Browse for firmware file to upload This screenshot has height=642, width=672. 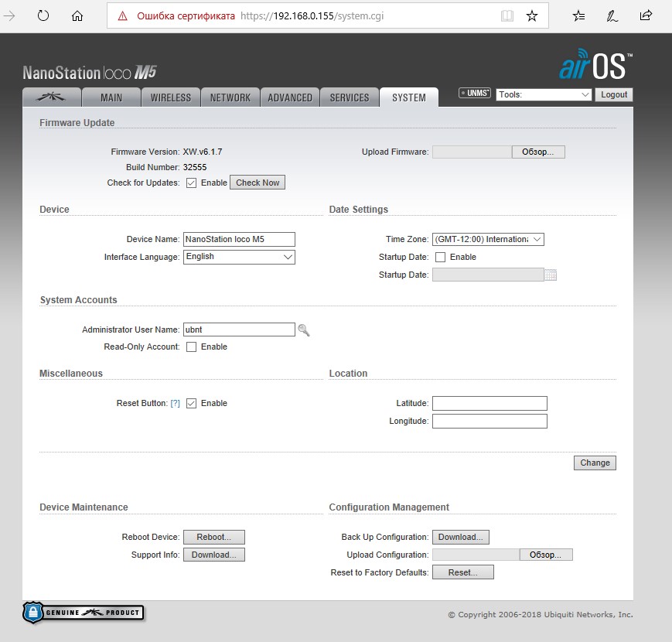point(538,152)
